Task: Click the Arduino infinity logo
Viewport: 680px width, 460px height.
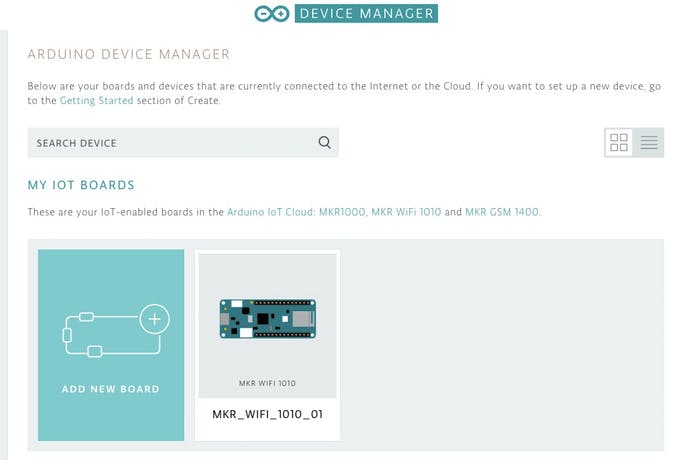Action: coord(271,13)
